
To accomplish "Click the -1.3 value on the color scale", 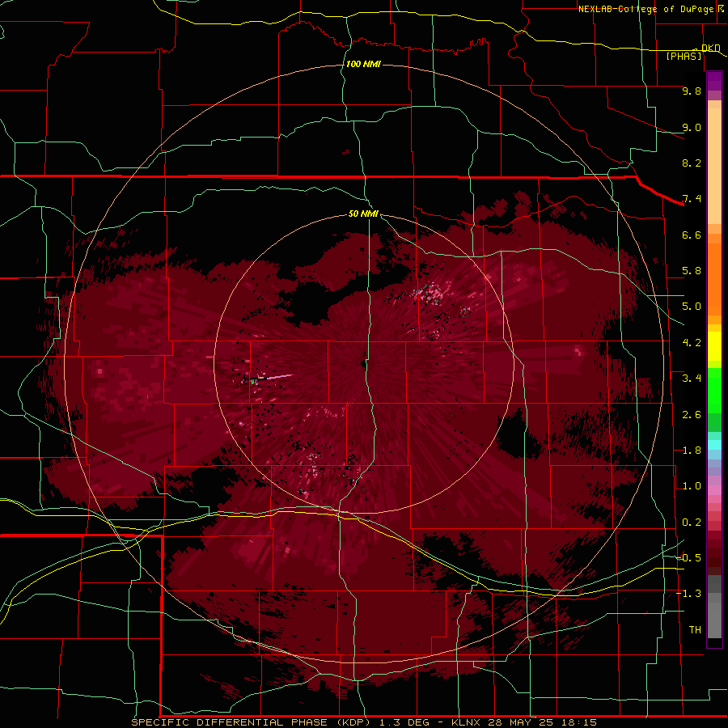I will click(x=689, y=594).
